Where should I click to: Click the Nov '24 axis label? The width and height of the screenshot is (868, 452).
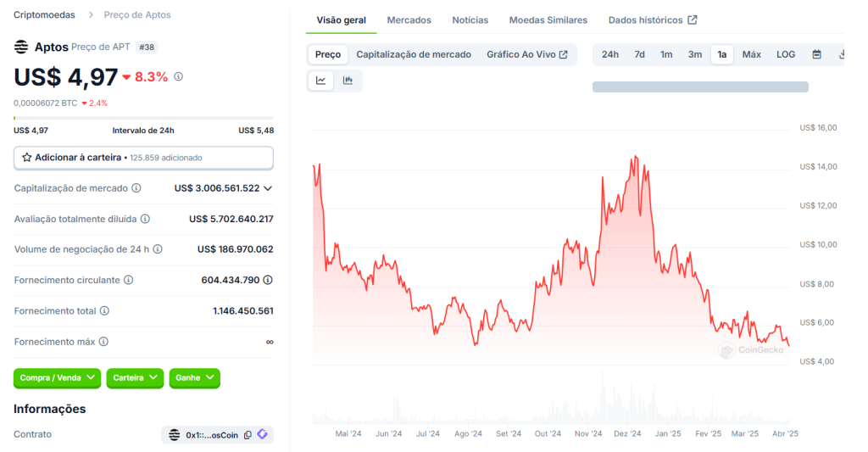pyautogui.click(x=588, y=433)
